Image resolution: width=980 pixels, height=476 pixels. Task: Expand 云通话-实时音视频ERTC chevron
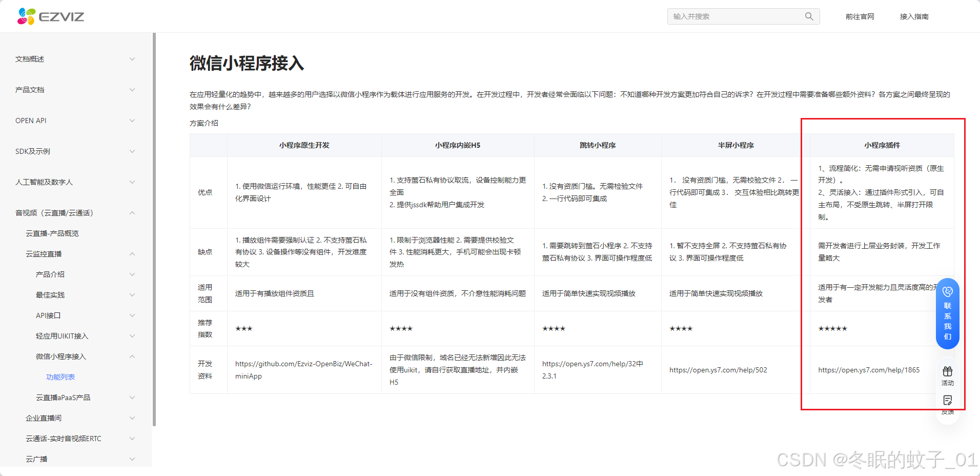coord(132,439)
